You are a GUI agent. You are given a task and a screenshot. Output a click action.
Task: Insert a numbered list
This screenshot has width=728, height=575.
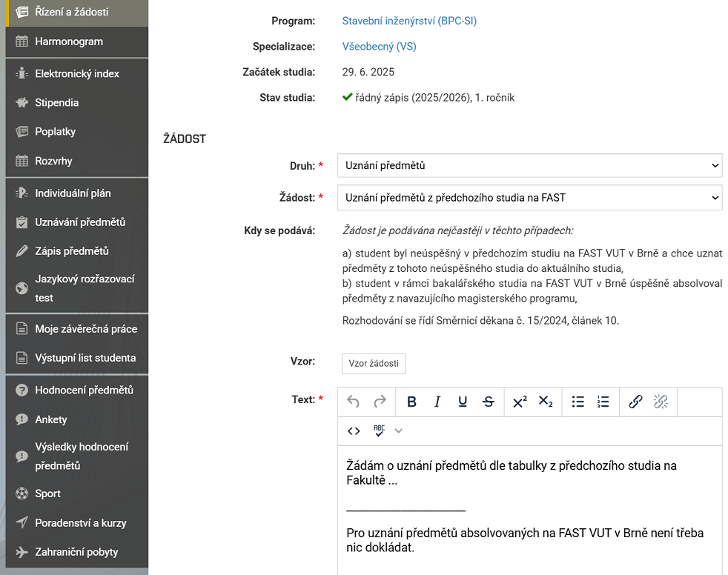tap(603, 402)
